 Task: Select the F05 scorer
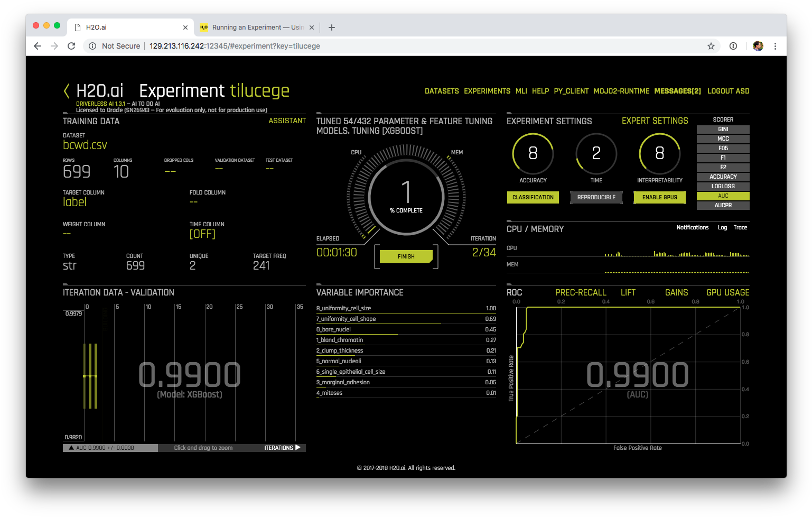pos(723,148)
